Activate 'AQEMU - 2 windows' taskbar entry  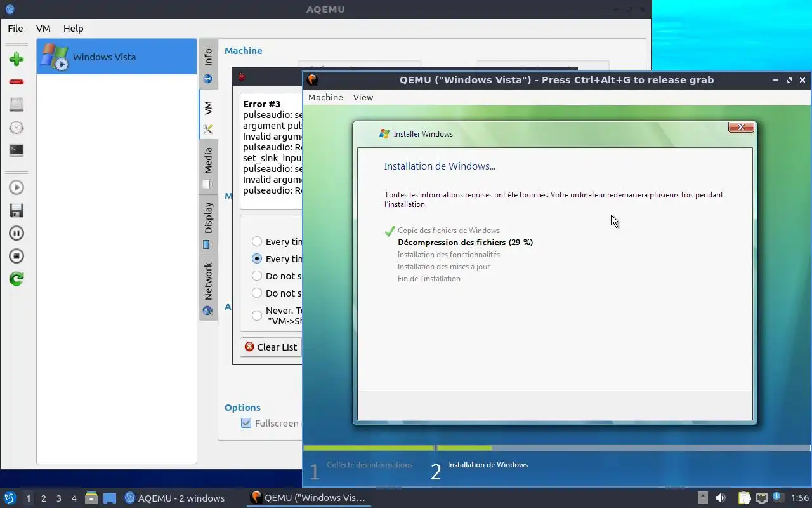pyautogui.click(x=175, y=498)
